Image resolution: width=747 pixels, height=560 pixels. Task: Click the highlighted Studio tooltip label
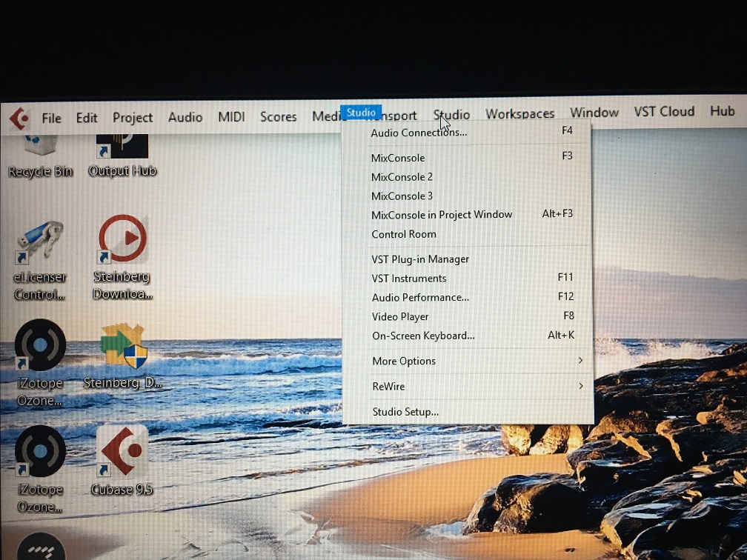pos(361,113)
